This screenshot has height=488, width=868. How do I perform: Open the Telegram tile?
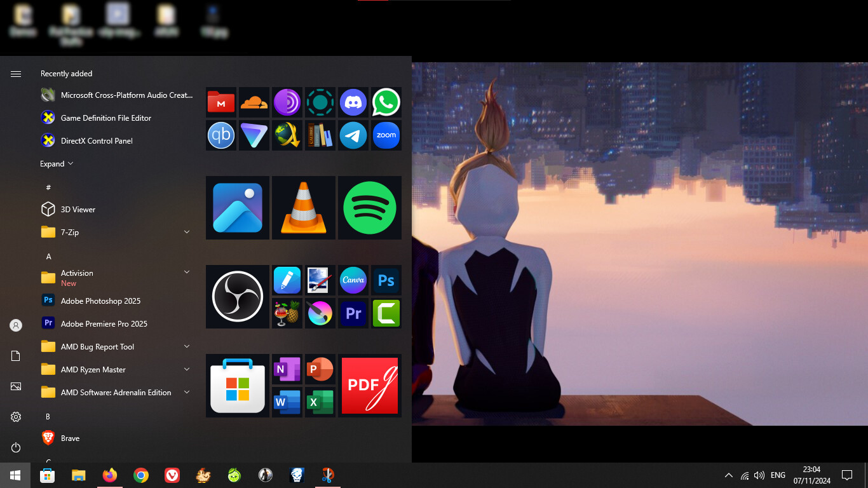tap(353, 135)
